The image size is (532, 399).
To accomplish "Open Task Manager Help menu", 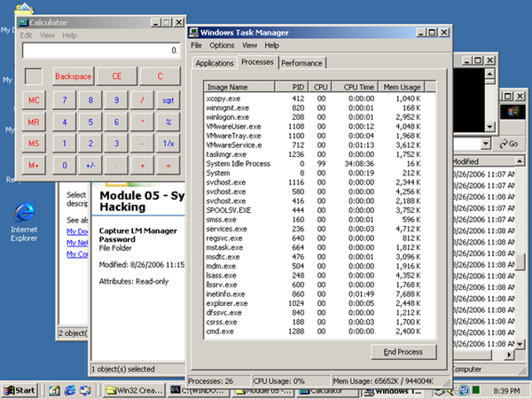I will click(271, 45).
